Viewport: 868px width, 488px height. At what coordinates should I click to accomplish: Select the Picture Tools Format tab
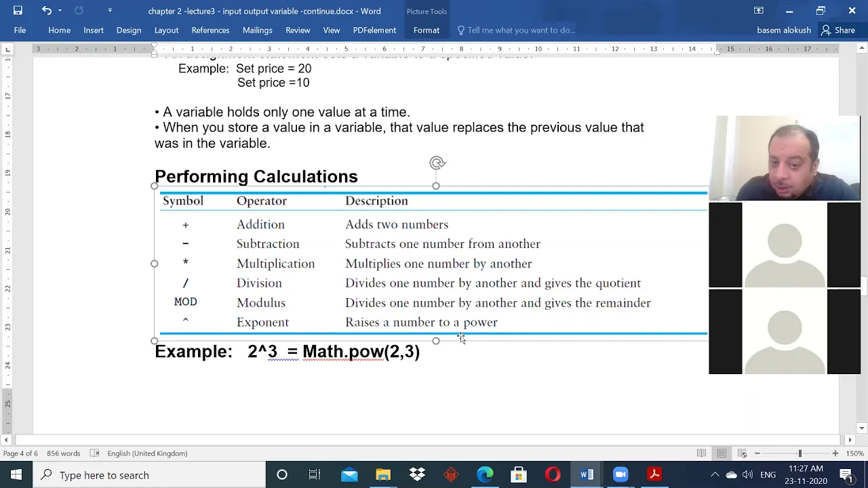(x=427, y=30)
